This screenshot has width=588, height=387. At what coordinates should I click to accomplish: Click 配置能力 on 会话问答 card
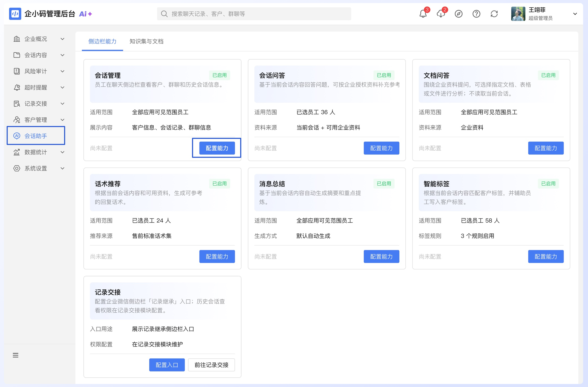381,148
